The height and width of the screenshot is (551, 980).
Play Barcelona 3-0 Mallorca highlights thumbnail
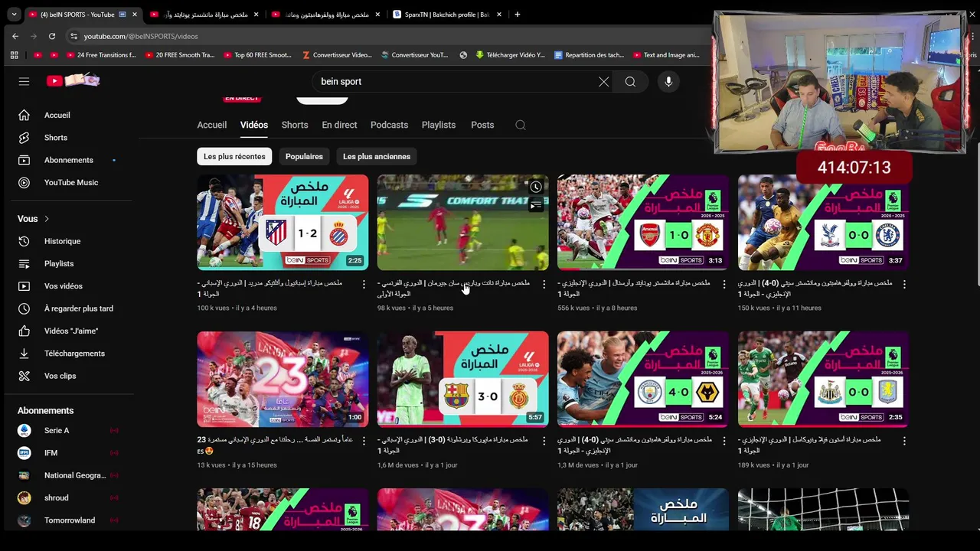pos(463,379)
